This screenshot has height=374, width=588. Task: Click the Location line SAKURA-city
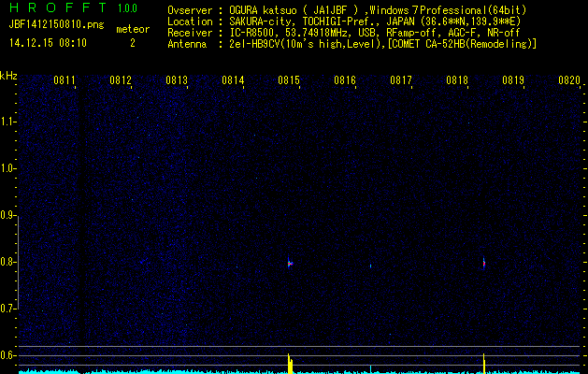pos(344,22)
